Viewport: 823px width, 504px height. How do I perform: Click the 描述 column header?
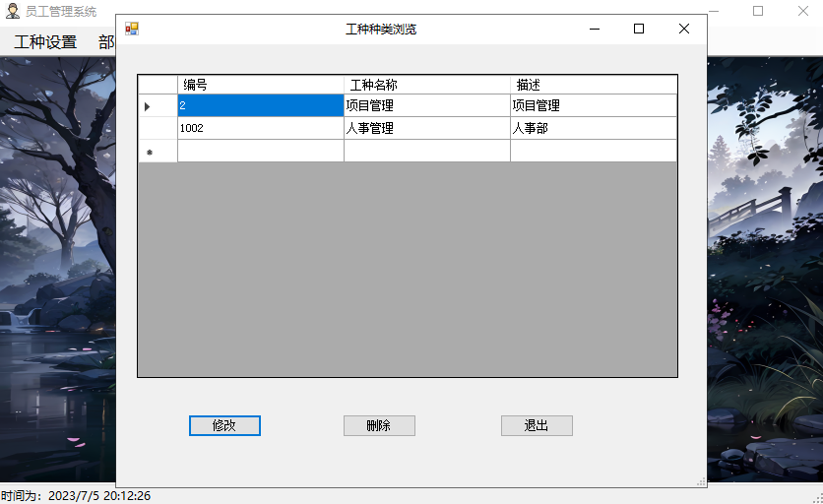click(x=593, y=85)
